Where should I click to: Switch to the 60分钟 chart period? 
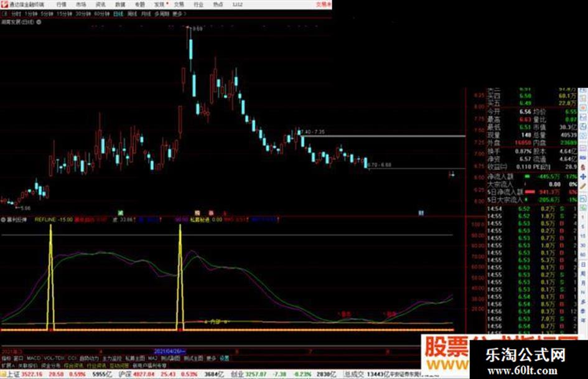[101, 14]
